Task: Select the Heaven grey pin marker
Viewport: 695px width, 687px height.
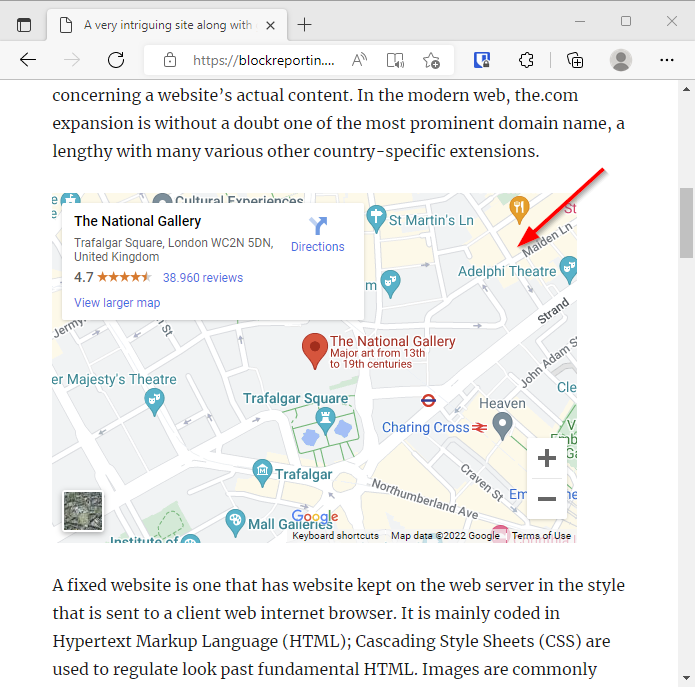Action: tap(502, 425)
